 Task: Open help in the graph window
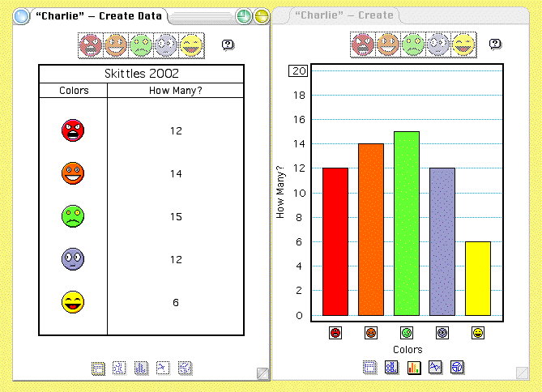495,45
